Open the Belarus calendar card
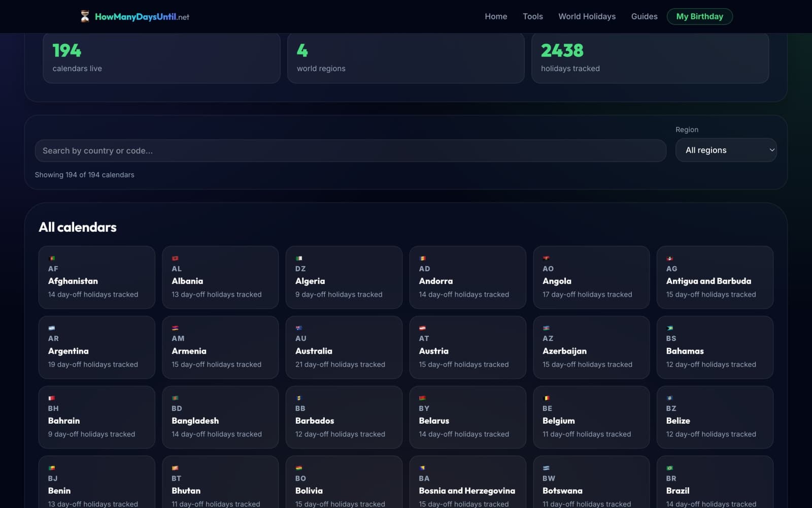This screenshot has height=508, width=812. pyautogui.click(x=467, y=417)
